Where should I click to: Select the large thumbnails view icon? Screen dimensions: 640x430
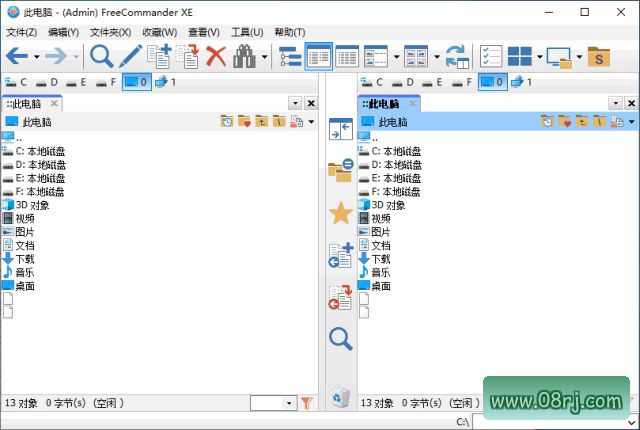click(416, 56)
